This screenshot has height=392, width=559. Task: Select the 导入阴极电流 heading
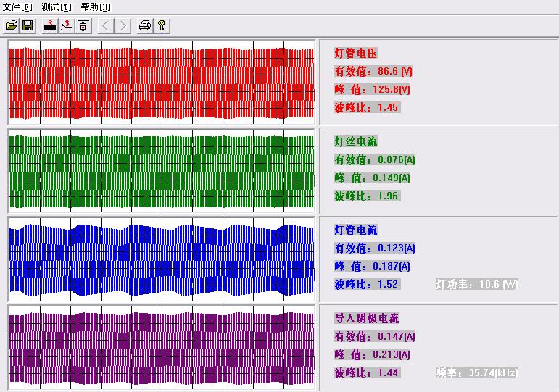point(366,318)
